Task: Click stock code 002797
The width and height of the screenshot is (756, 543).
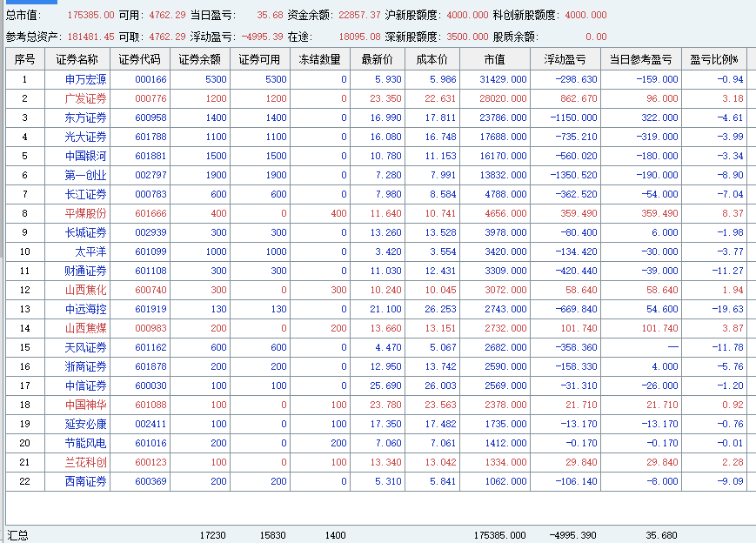Action: pyautogui.click(x=151, y=175)
